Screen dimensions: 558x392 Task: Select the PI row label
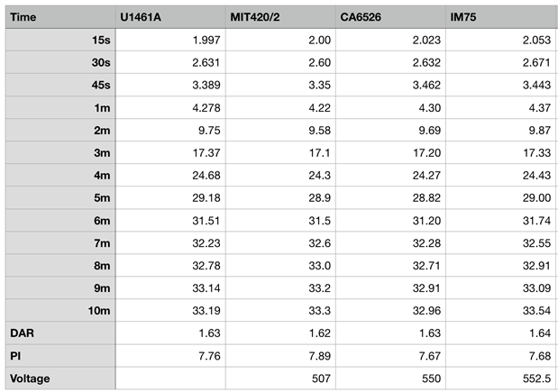coord(59,355)
